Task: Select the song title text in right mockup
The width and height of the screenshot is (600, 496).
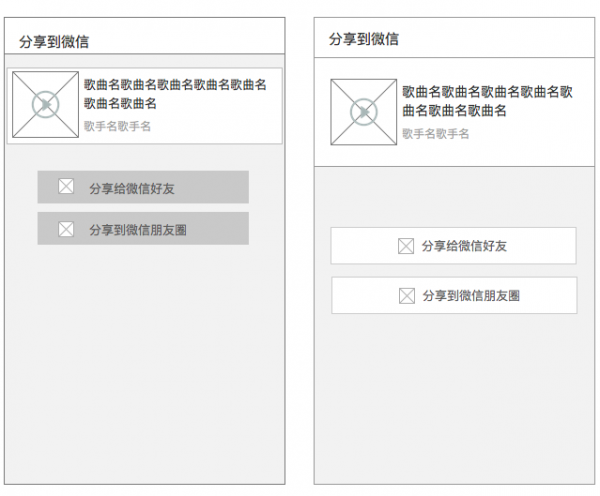Action: (x=487, y=101)
